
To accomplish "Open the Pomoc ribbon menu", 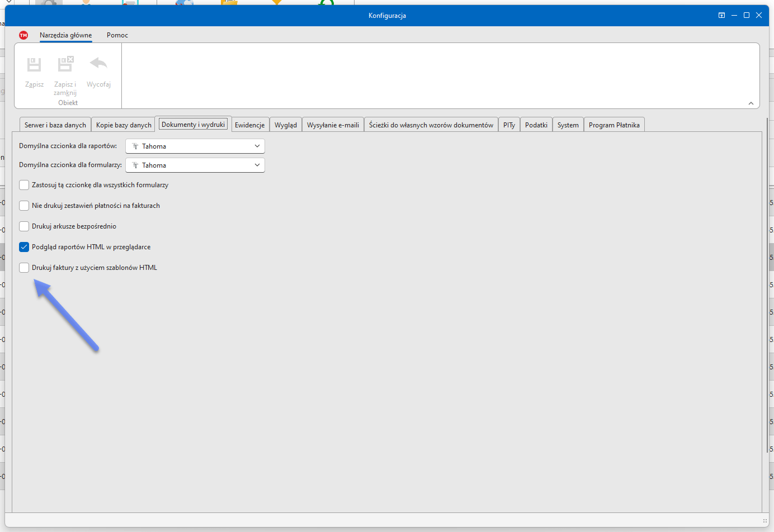I will pos(117,35).
